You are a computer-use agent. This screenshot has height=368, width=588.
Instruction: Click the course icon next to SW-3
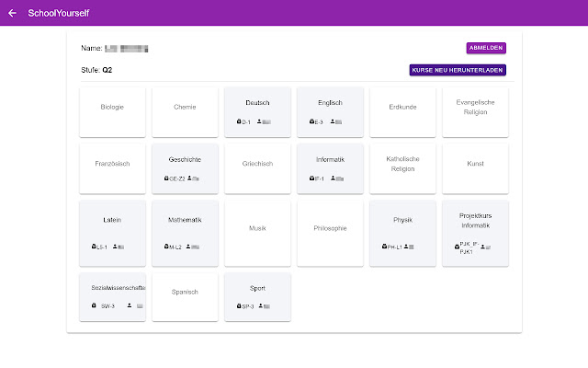(94, 305)
